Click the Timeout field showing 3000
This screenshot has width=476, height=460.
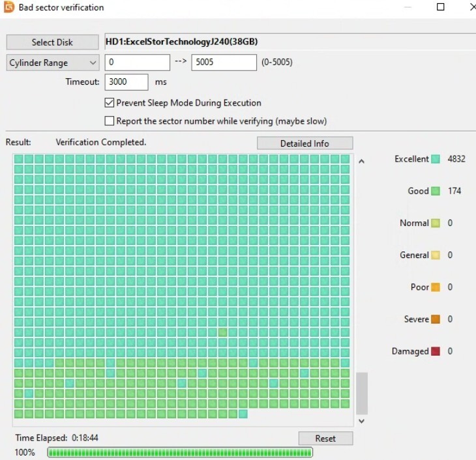(126, 82)
